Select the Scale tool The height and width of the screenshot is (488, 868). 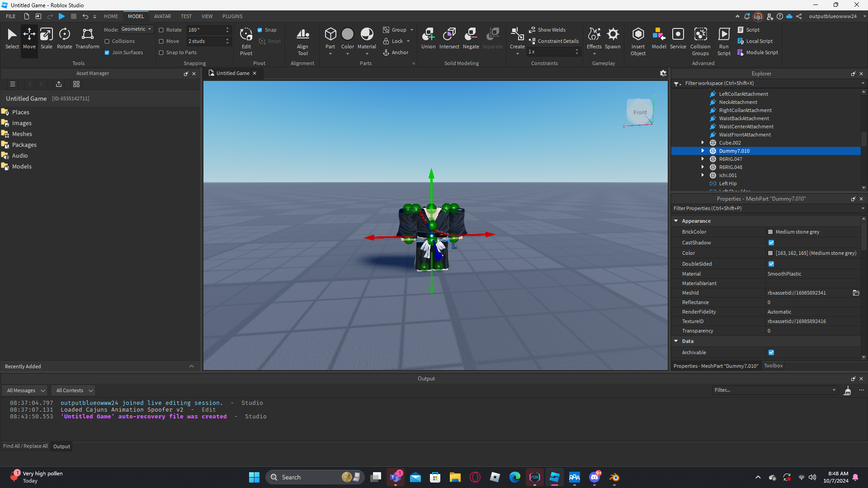[x=46, y=38]
